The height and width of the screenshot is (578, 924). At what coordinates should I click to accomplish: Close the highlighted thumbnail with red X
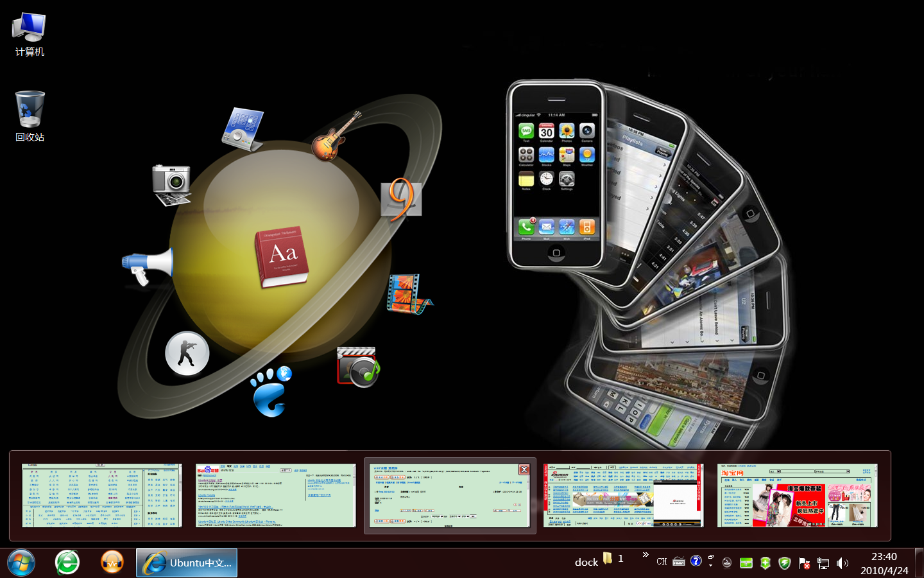click(x=524, y=469)
